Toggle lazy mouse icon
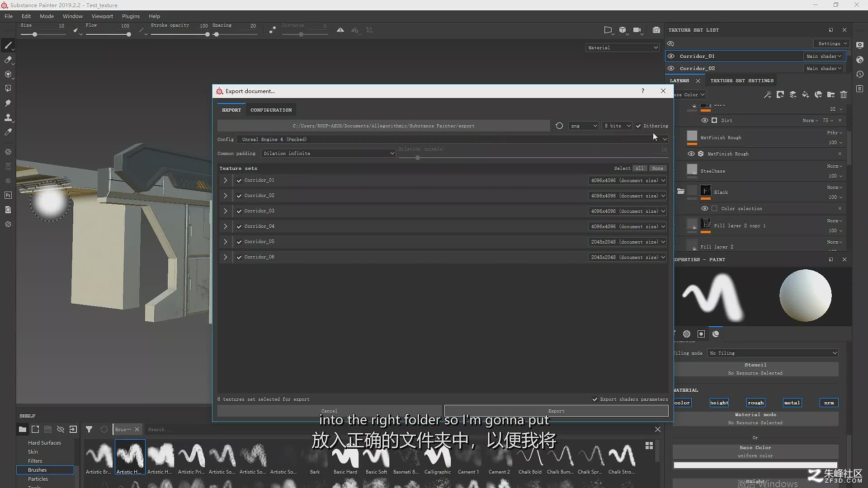This screenshot has height=488, width=868. click(273, 30)
